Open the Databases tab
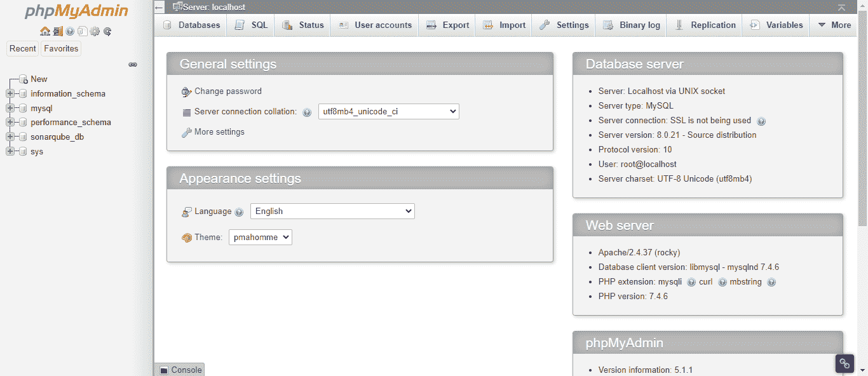The width and height of the screenshot is (868, 376). point(191,25)
